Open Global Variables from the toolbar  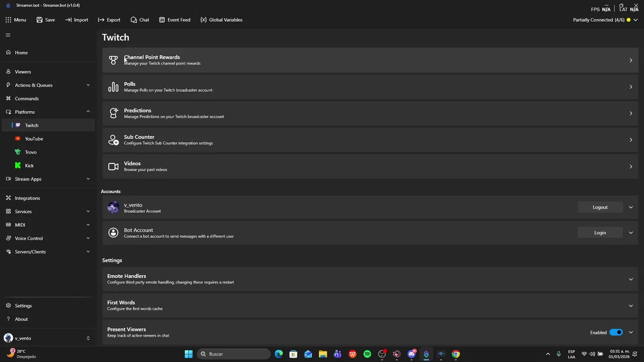[221, 20]
